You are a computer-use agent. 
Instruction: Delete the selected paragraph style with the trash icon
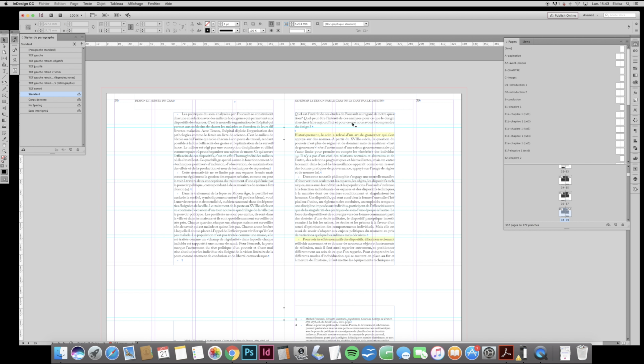coord(78,150)
